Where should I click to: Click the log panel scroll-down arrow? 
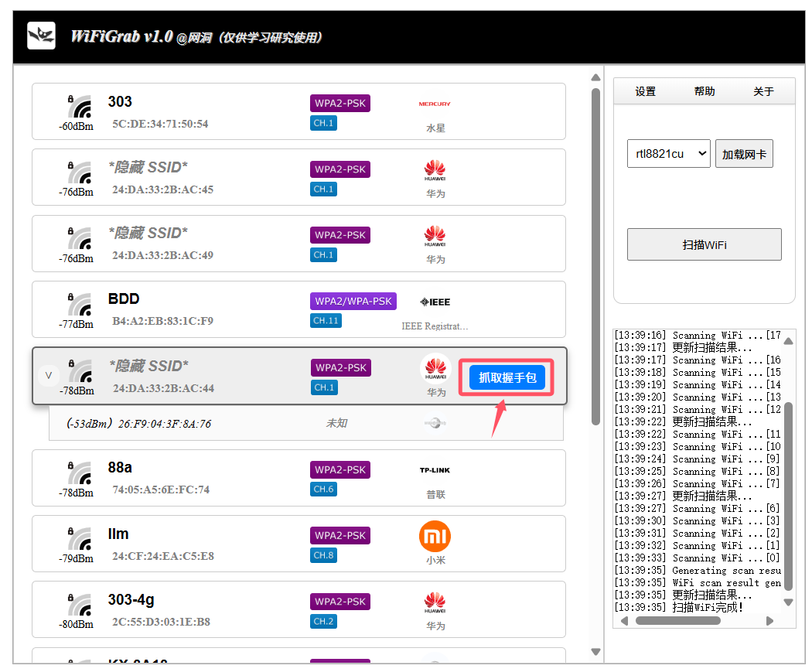[x=788, y=602]
